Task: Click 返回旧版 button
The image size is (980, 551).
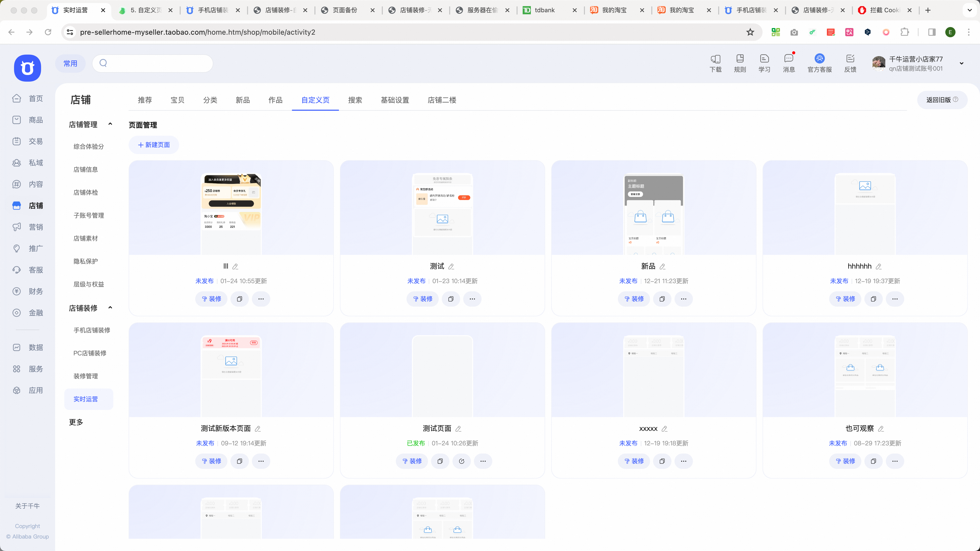Action: click(x=942, y=100)
